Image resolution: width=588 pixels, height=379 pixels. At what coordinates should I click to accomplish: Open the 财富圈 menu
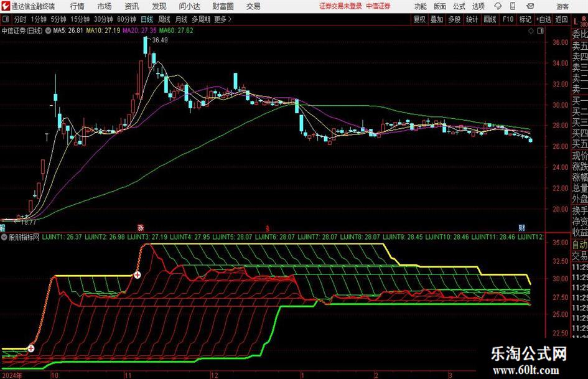pyautogui.click(x=223, y=6)
